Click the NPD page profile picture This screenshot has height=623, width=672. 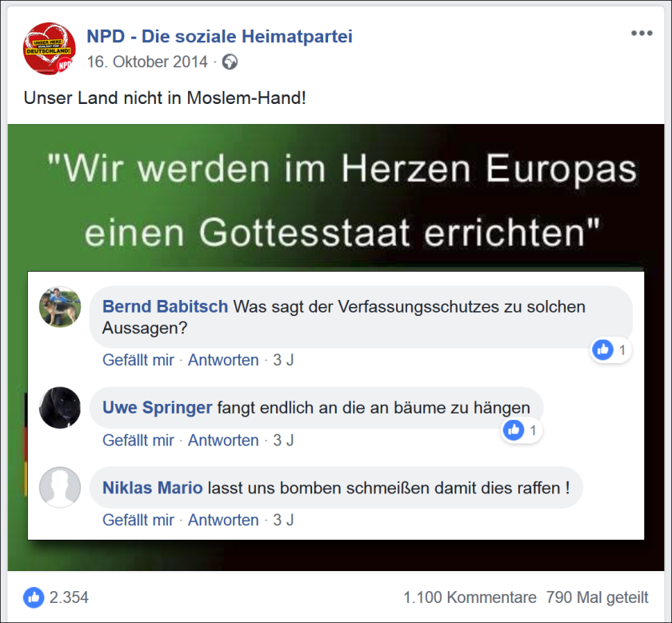point(50,49)
